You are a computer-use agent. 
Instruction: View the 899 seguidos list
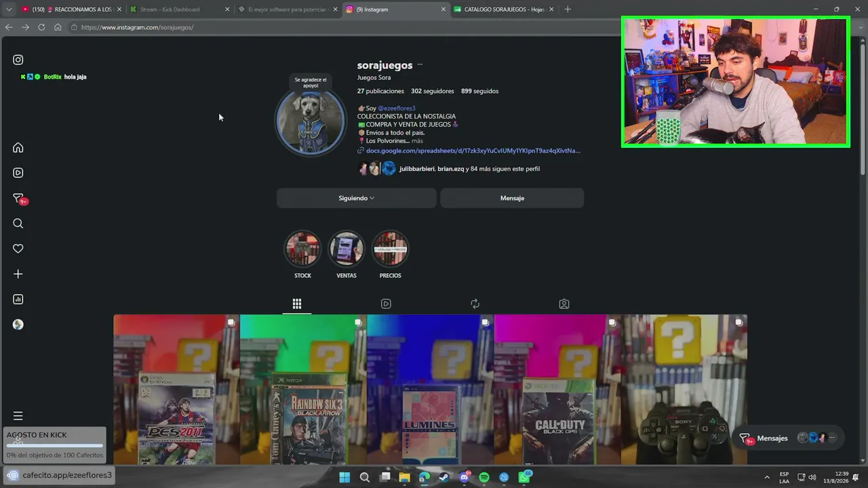(x=480, y=91)
